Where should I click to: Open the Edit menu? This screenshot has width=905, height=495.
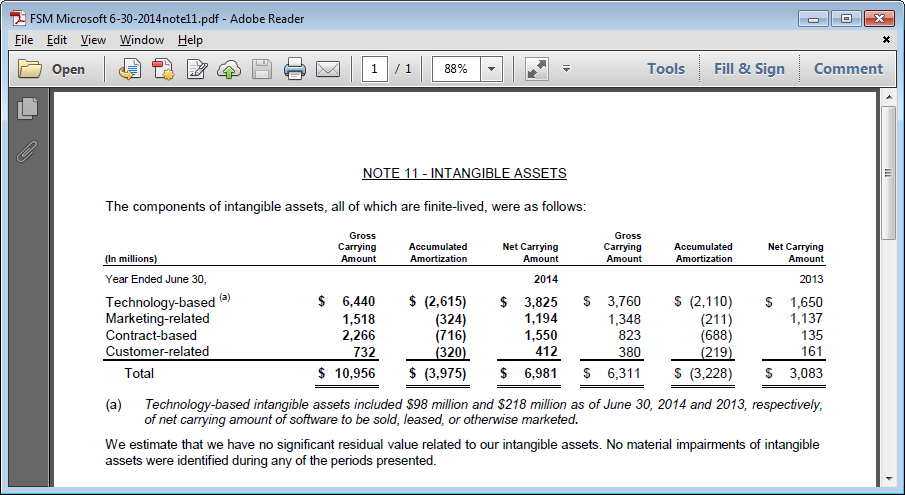57,40
